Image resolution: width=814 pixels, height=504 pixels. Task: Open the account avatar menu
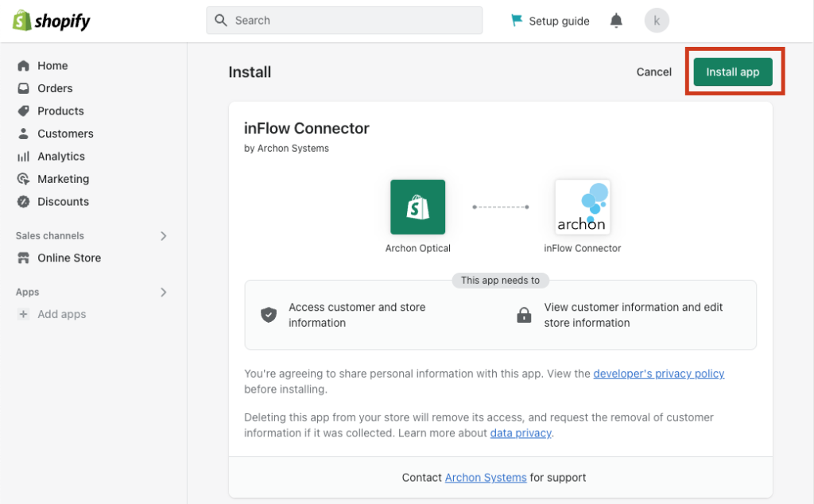click(657, 21)
